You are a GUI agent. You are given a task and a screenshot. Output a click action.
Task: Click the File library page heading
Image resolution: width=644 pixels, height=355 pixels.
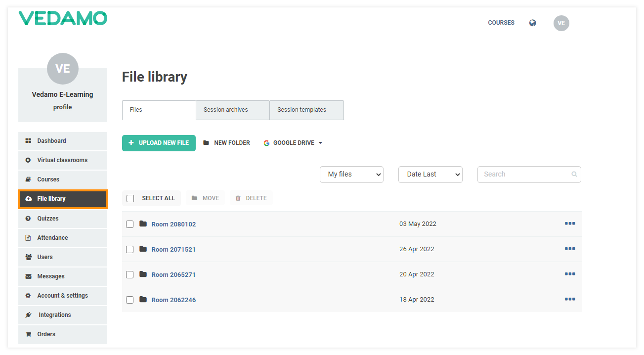pyautogui.click(x=155, y=77)
